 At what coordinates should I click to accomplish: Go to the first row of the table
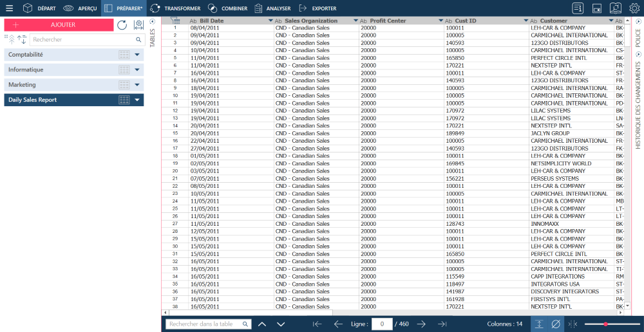[x=317, y=324]
